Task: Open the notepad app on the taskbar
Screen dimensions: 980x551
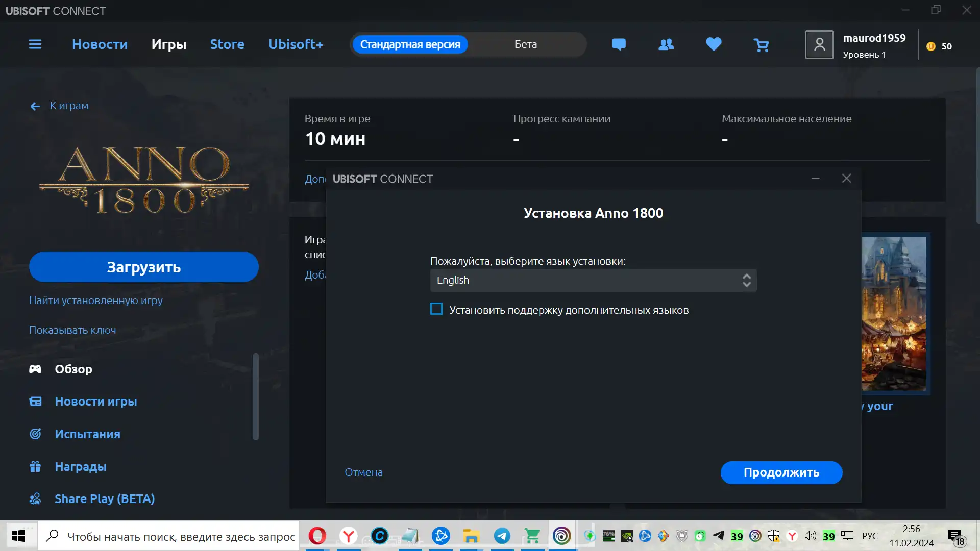Action: tap(410, 536)
